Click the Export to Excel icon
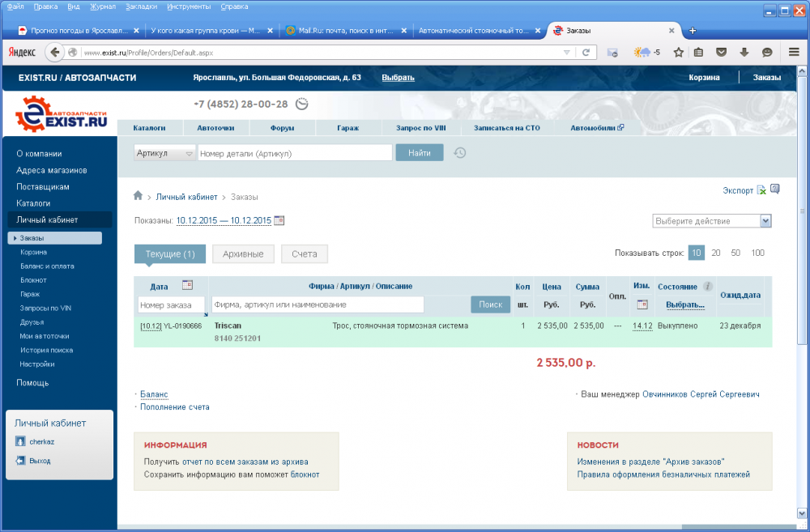The width and height of the screenshot is (810, 532). pyautogui.click(x=761, y=190)
